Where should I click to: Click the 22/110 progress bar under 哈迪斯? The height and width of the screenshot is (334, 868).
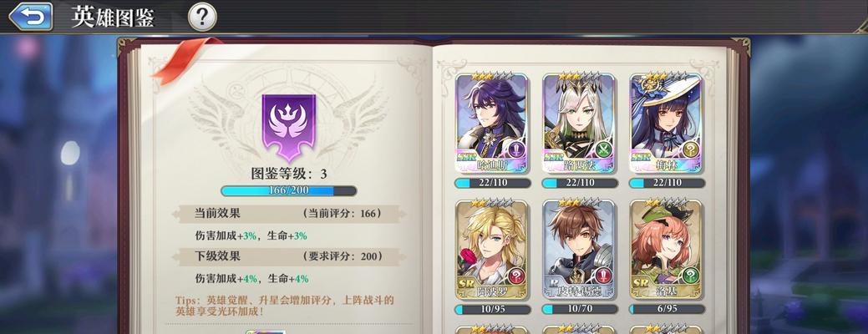[493, 183]
